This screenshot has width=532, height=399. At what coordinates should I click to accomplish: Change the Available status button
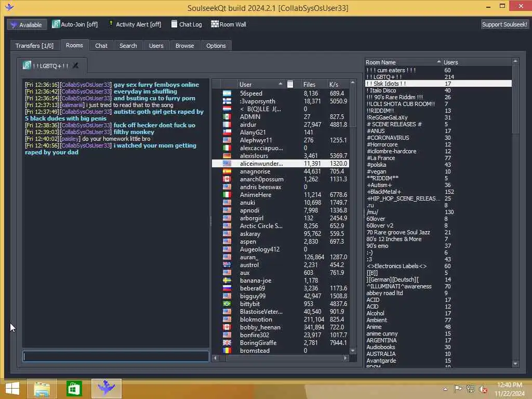pos(27,25)
